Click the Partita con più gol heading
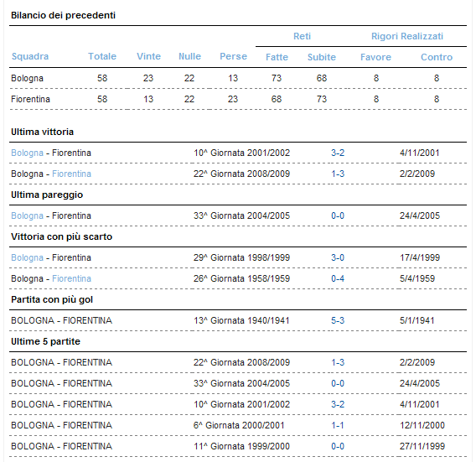476x462 pixels. [52, 299]
